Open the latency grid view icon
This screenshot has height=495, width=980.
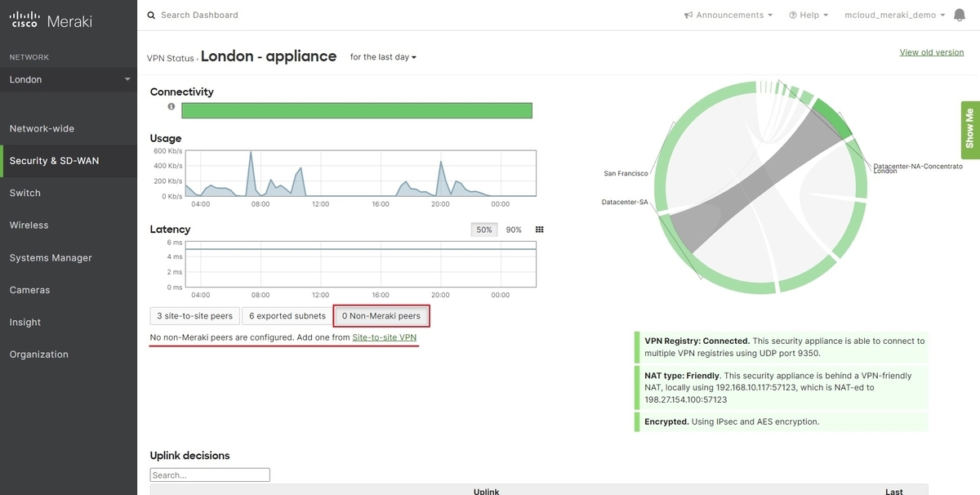point(539,230)
